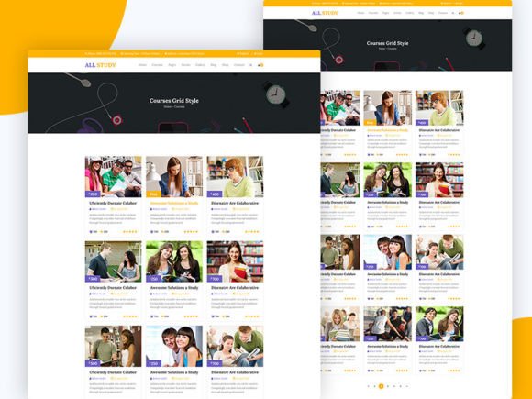Open the shopping cart icon in front page navbar
Viewport: 532px width, 399px height.
pos(260,65)
